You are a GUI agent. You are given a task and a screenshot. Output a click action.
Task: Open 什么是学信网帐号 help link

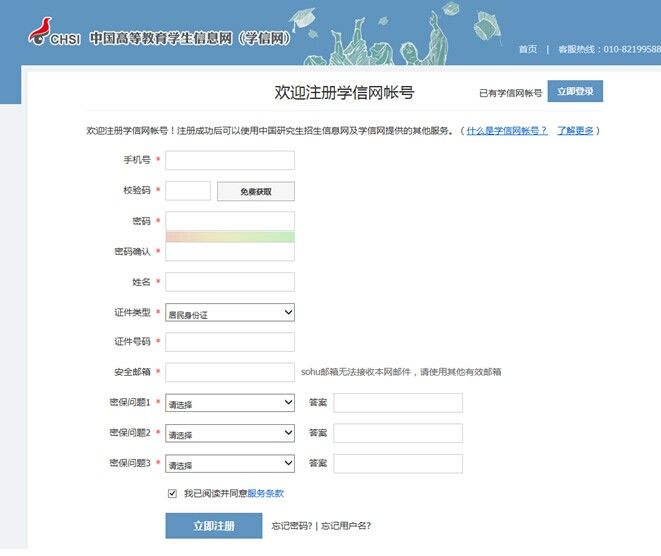pos(507,131)
